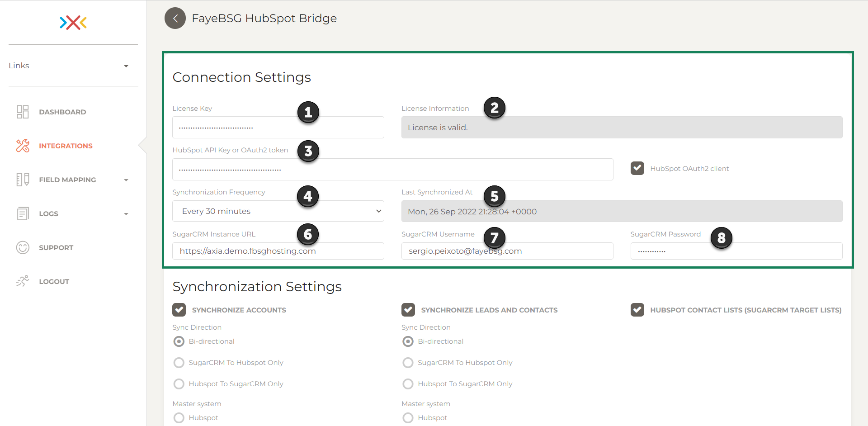
Task: Select the Integrations menu entry
Action: click(65, 146)
